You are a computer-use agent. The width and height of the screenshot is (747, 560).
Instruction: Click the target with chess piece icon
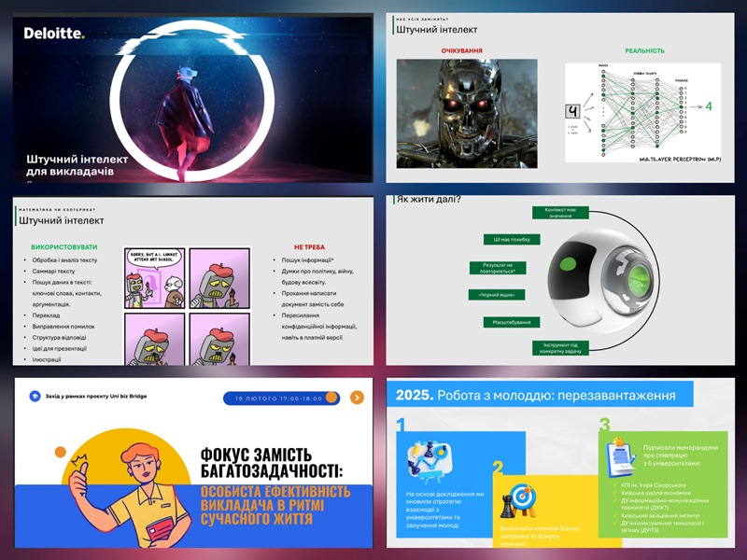[519, 501]
